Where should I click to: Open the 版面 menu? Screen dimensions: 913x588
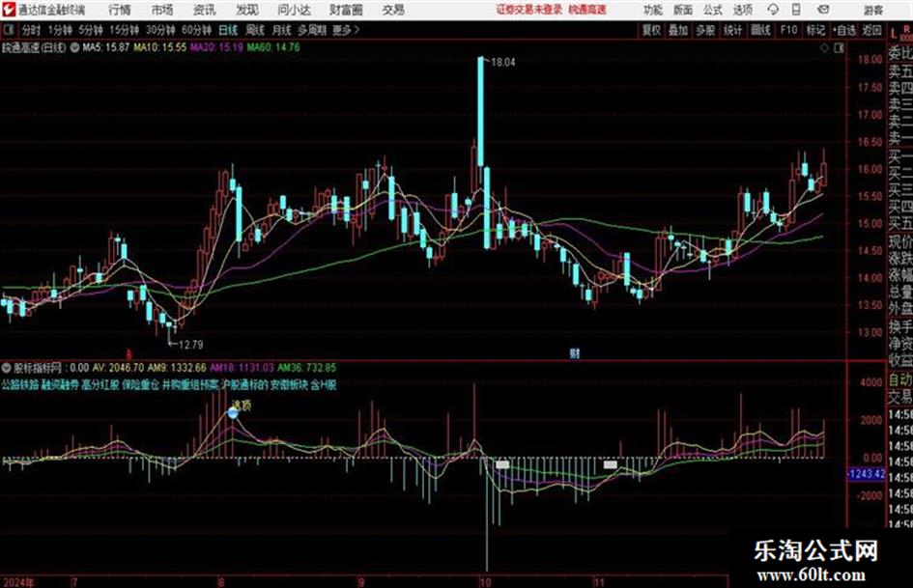click(x=683, y=10)
